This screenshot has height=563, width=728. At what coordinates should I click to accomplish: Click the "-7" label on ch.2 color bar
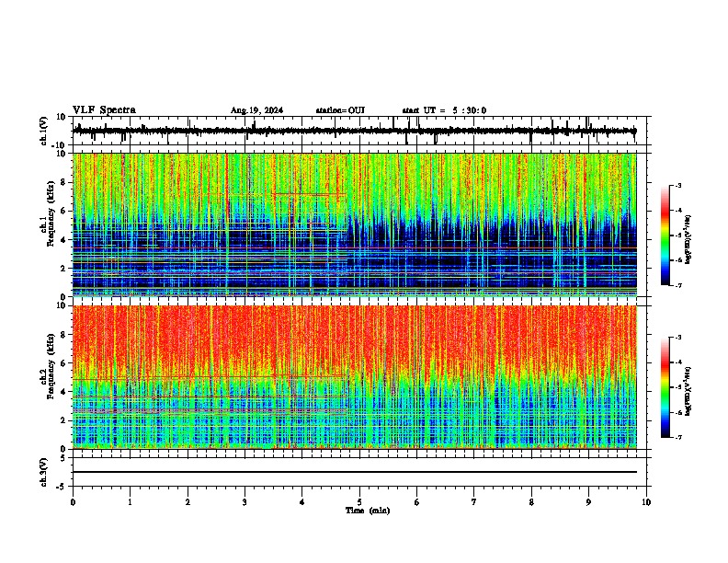tap(678, 437)
